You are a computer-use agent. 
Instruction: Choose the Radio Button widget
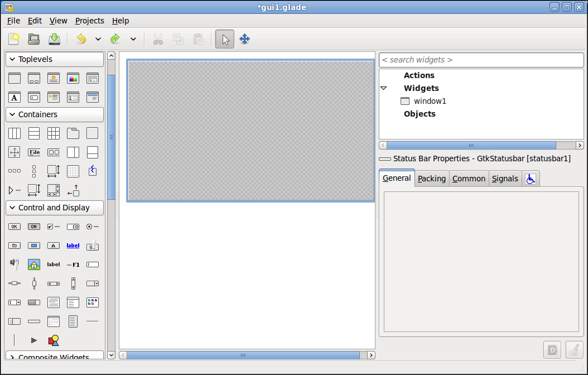(x=93, y=227)
